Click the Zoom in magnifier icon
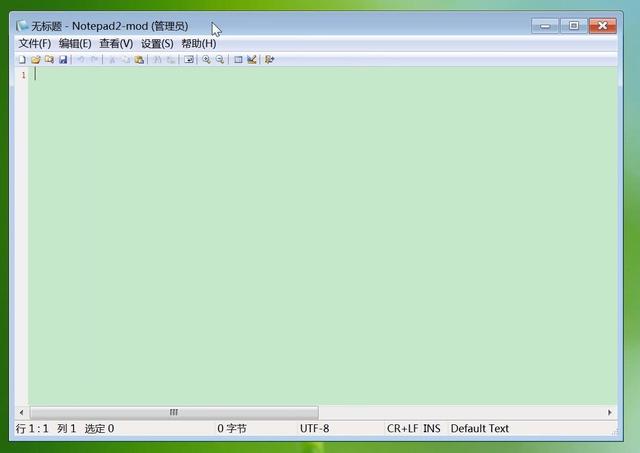640x453 pixels. click(x=206, y=60)
